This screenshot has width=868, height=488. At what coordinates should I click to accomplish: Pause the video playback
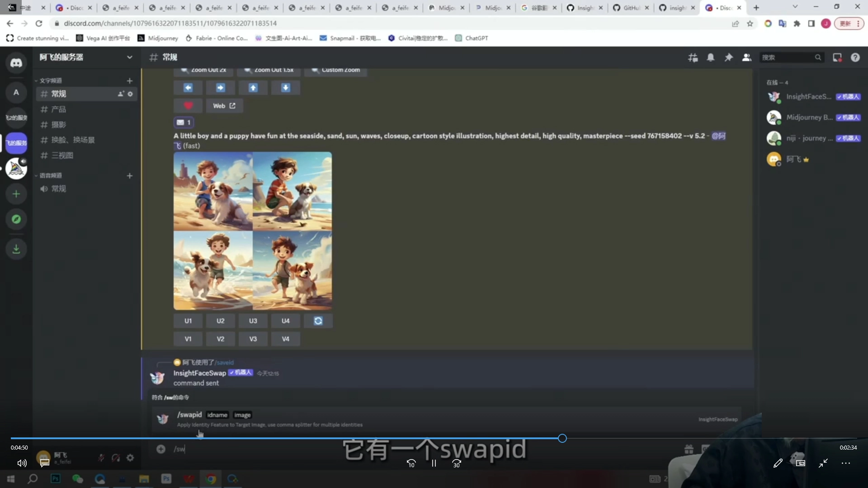[434, 463]
